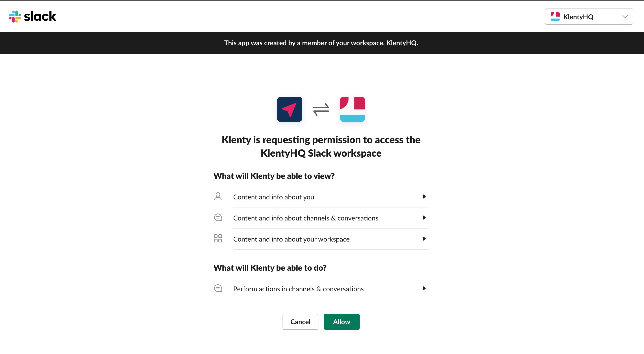The height and width of the screenshot is (354, 644).
Task: Click the person icon beside 'about you'
Action: [x=218, y=197]
